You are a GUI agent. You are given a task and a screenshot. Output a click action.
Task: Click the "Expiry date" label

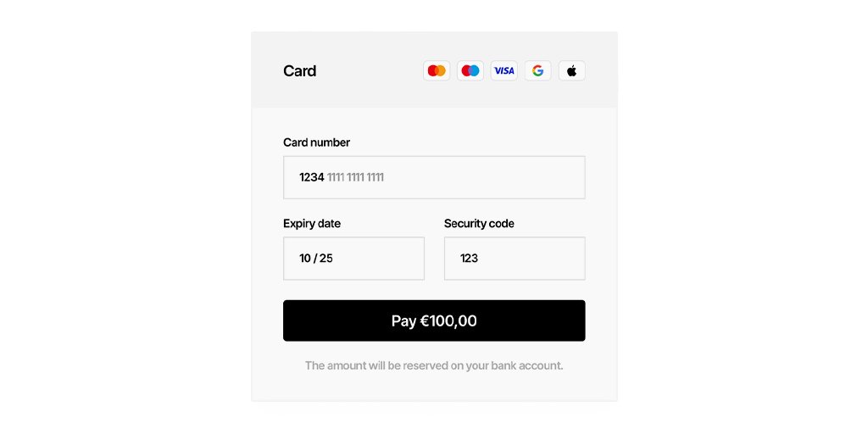[x=312, y=224]
